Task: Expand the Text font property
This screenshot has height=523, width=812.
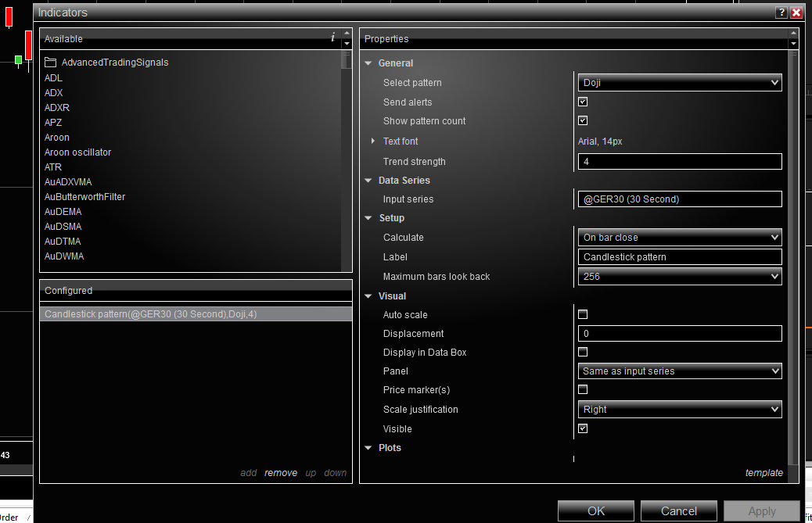Action: (373, 141)
